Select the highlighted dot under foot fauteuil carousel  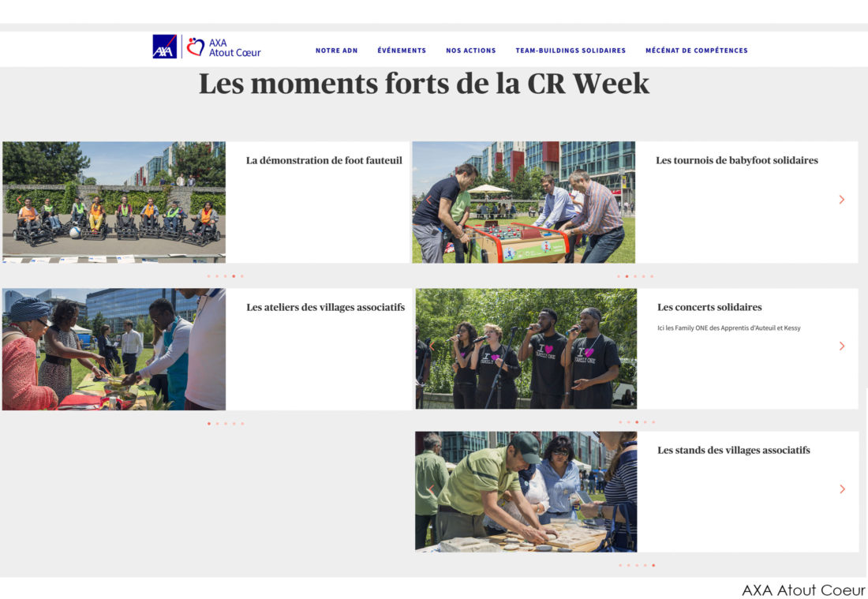tap(234, 275)
